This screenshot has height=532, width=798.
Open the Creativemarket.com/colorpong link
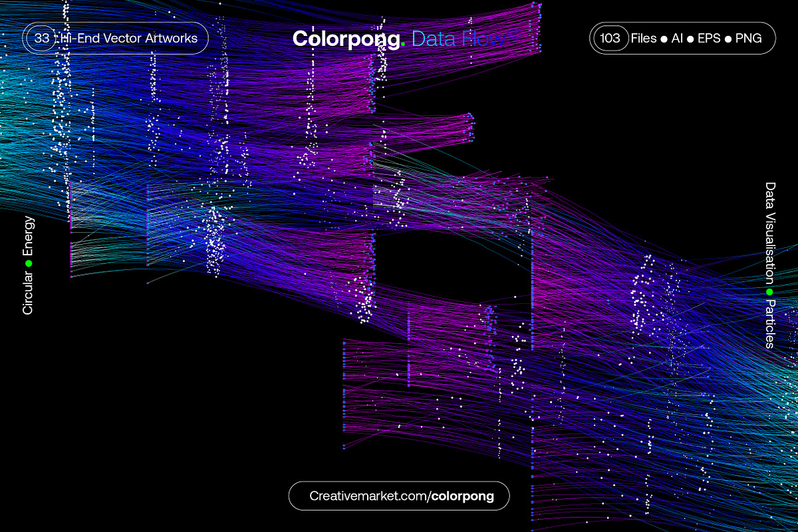399,495
